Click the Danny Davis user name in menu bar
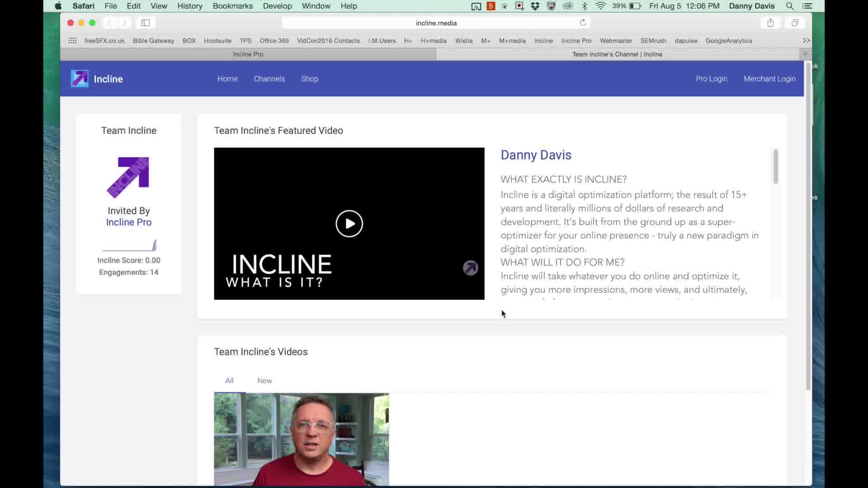This screenshot has width=868, height=488. tap(752, 6)
